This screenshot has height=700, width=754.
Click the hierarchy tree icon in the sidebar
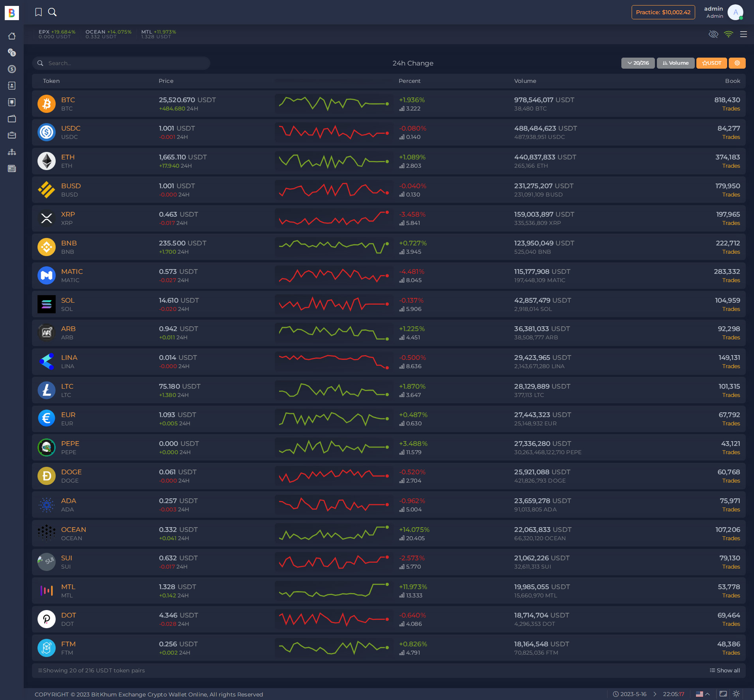click(x=12, y=152)
